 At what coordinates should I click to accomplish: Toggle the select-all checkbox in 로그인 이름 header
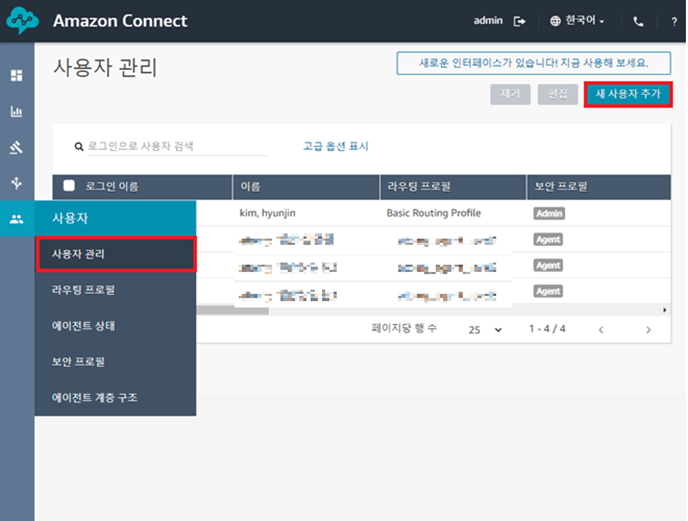coord(69,186)
